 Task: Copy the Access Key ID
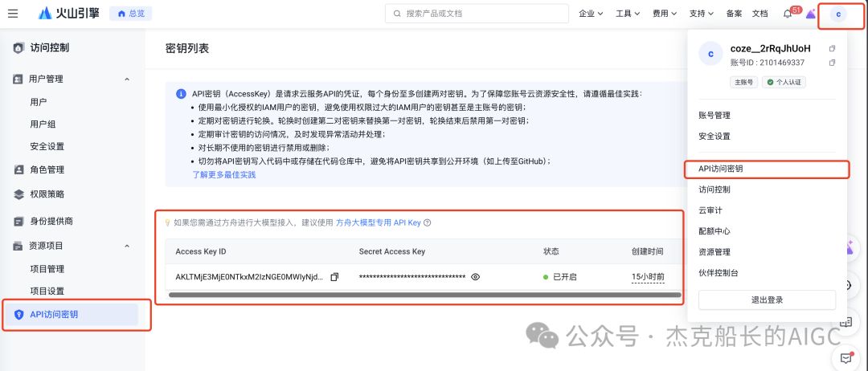[x=334, y=277]
